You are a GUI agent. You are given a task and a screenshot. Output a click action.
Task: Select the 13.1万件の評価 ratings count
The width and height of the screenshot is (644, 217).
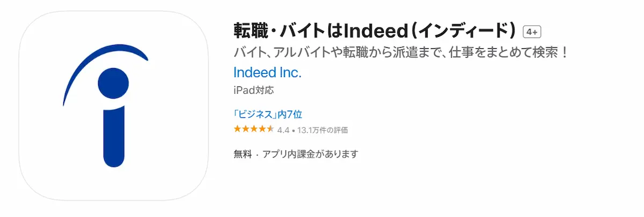pyautogui.click(x=323, y=130)
